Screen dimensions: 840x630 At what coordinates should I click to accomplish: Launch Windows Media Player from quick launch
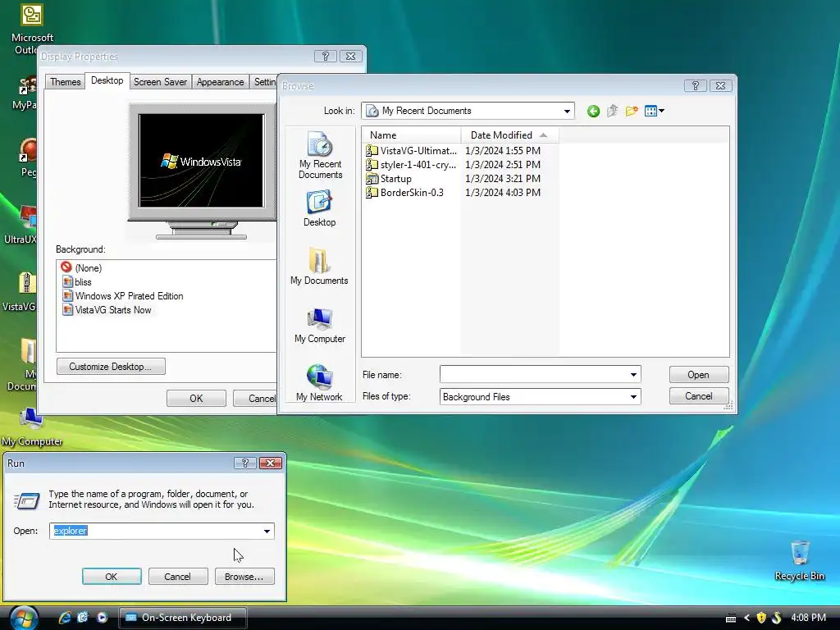point(102,618)
